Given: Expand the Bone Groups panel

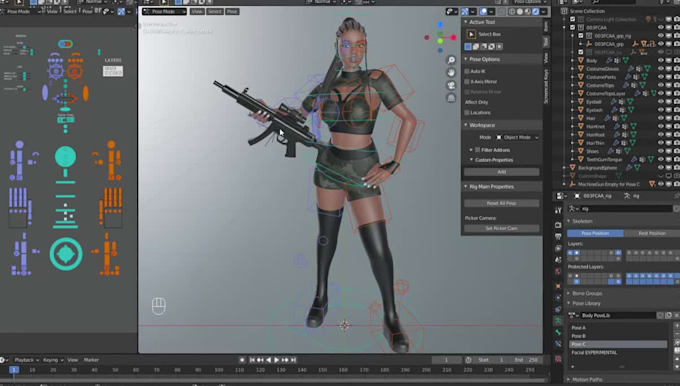Looking at the screenshot, I should 569,294.
